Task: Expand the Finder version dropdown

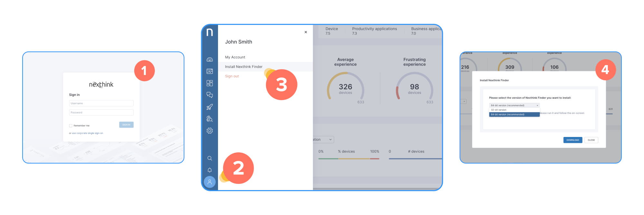Action: coord(514,105)
